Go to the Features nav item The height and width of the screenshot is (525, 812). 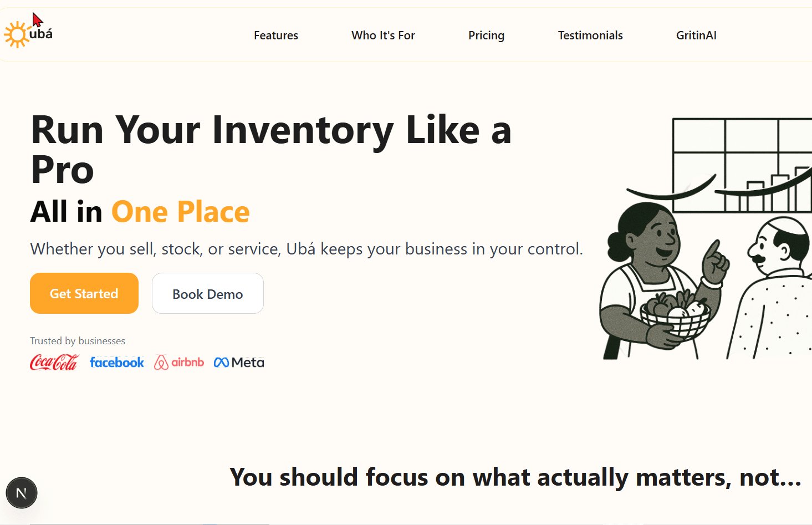point(276,35)
